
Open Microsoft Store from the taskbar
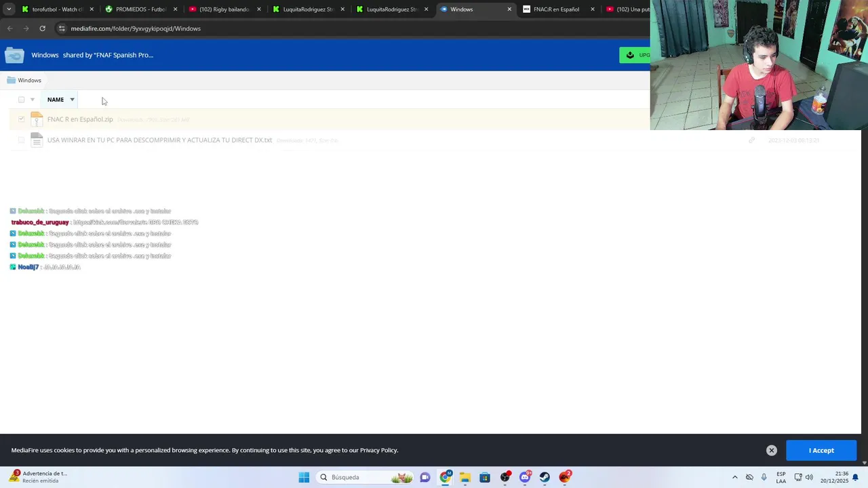tap(484, 477)
